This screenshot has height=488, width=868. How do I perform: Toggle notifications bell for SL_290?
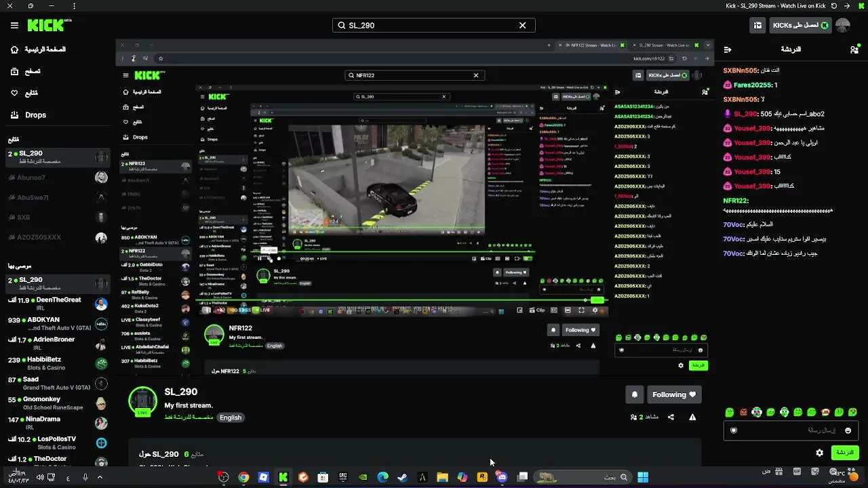(x=635, y=394)
